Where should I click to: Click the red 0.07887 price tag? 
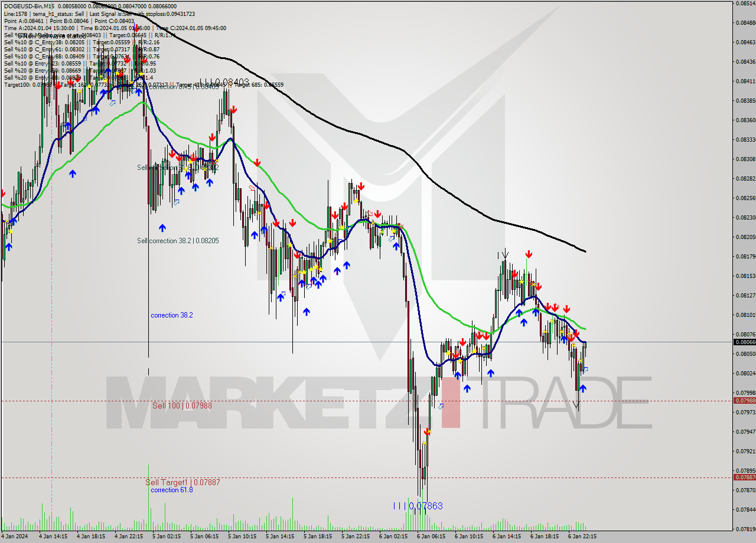click(x=744, y=477)
